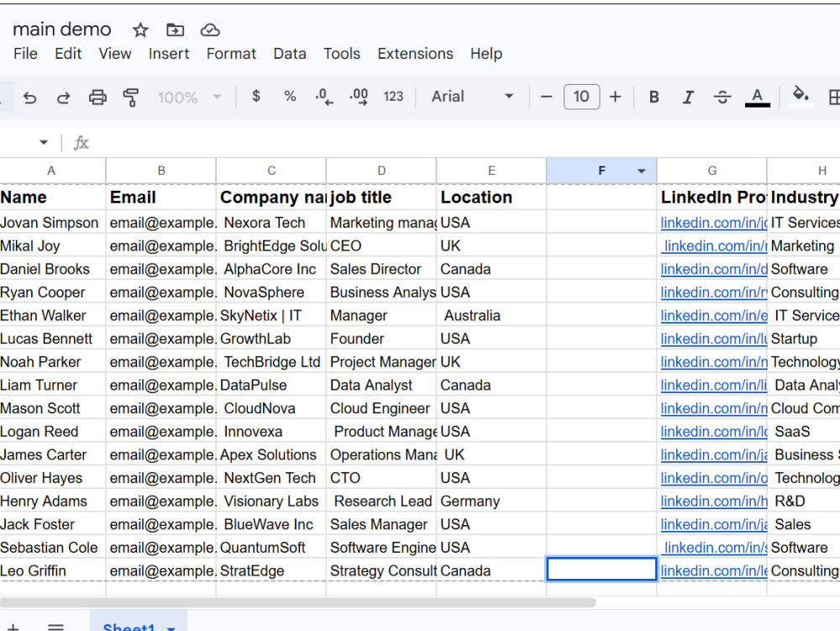
Task: Open Jovan Simpson's LinkedIn link
Action: pos(713,223)
